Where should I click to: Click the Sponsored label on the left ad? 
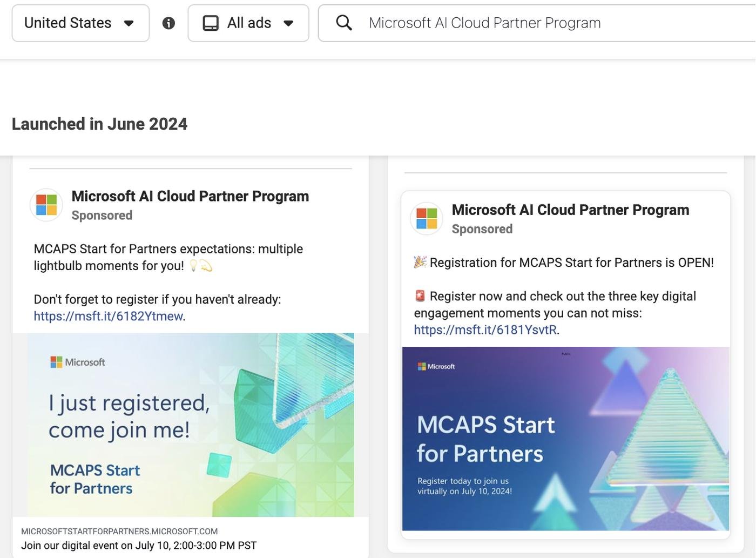102,216
